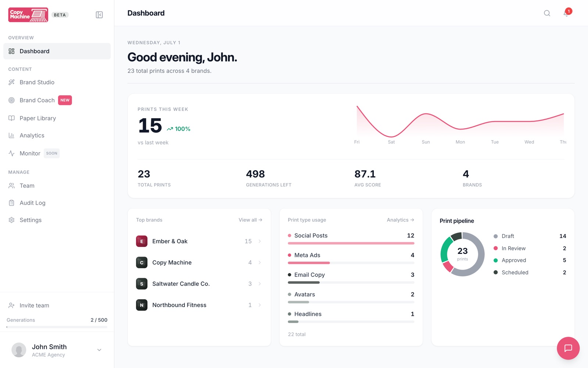Click the NEW badge beside Brand Coach
This screenshot has width=588, height=368.
tap(65, 100)
